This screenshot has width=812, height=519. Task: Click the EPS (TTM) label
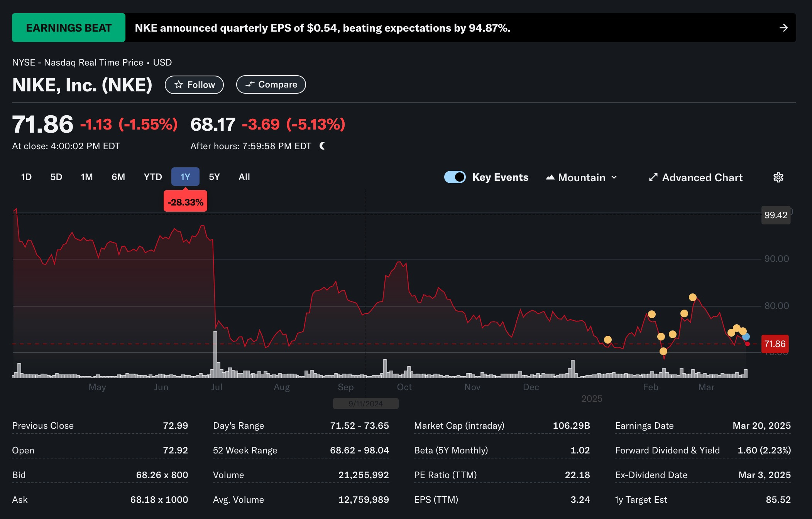click(x=436, y=500)
